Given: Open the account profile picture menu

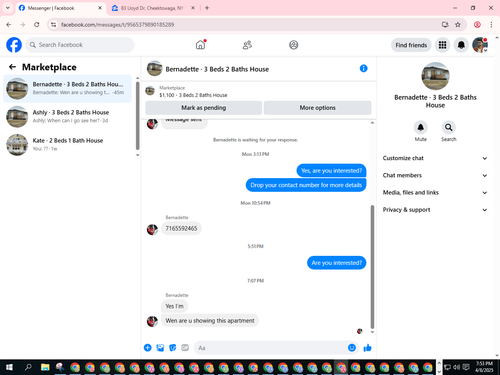Looking at the screenshot, I should point(480,45).
